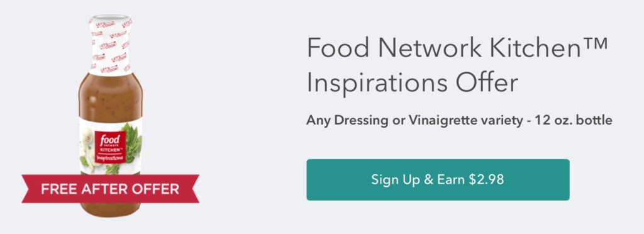The height and width of the screenshot is (234, 644).
Task: Open the dressing bottle product image
Action: [111, 116]
